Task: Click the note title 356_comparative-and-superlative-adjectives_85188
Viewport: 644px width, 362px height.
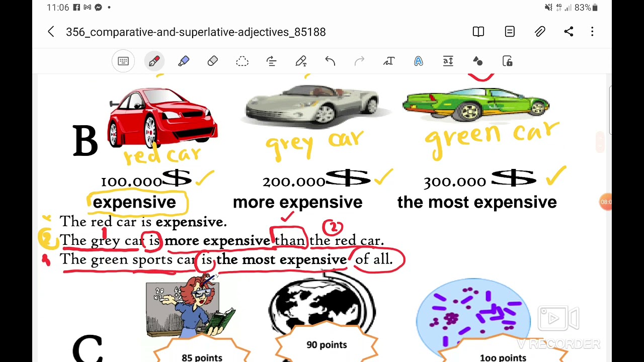Action: coord(196,32)
